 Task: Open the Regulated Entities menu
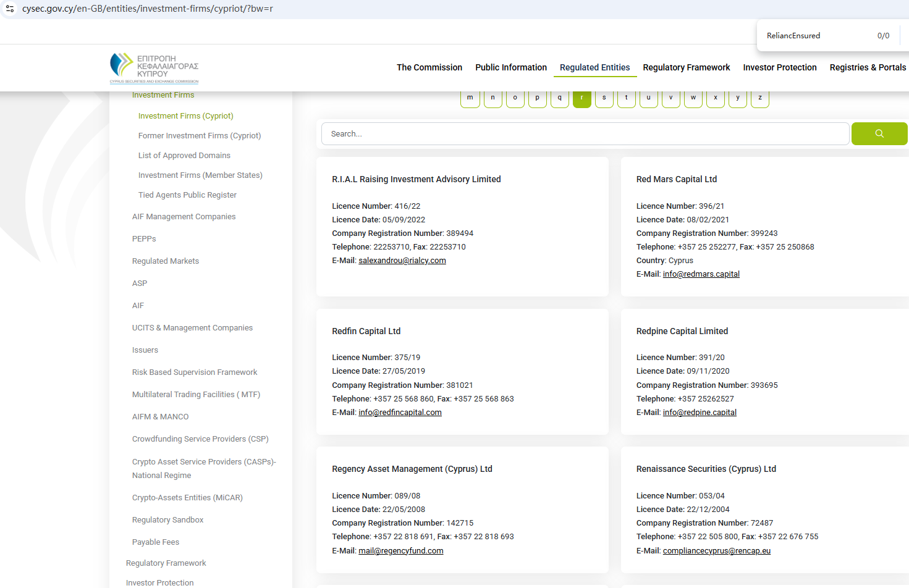594,67
